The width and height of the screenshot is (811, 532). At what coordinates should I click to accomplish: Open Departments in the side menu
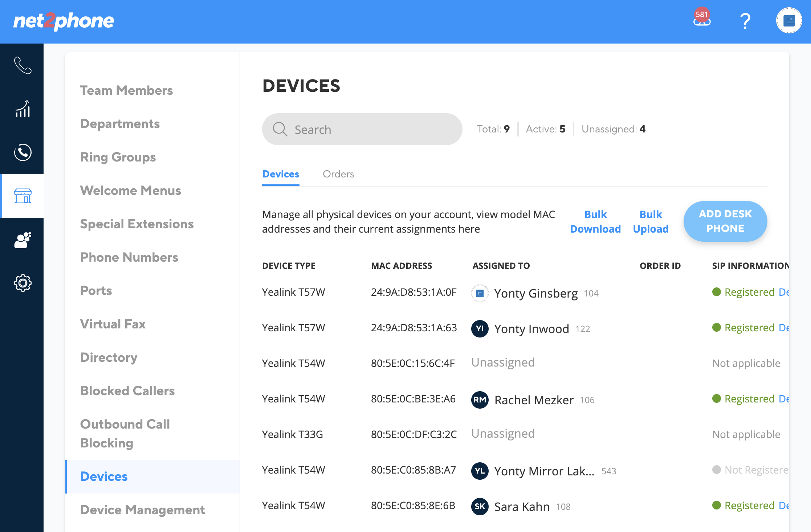tap(120, 124)
